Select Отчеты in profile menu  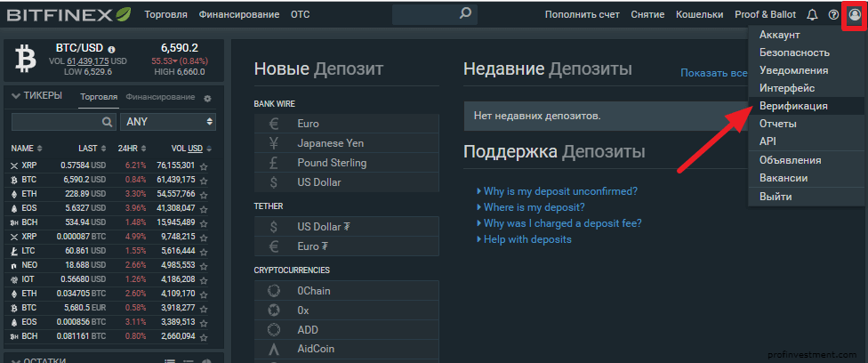tap(806, 124)
